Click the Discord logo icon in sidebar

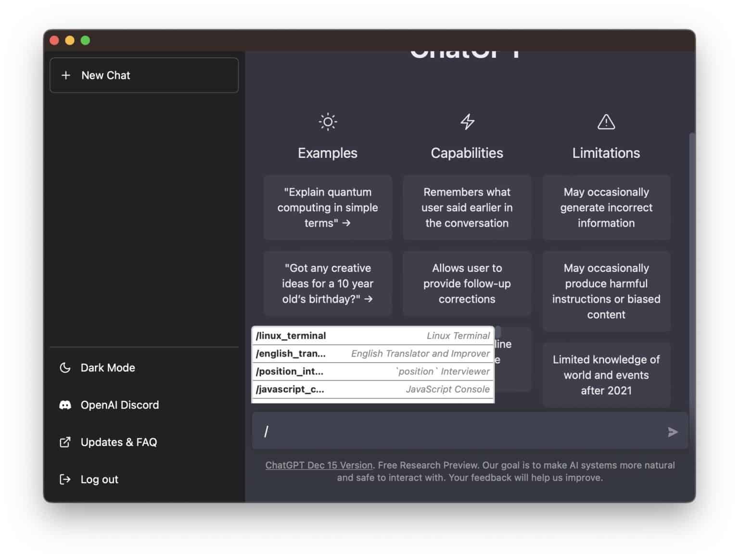pyautogui.click(x=66, y=405)
